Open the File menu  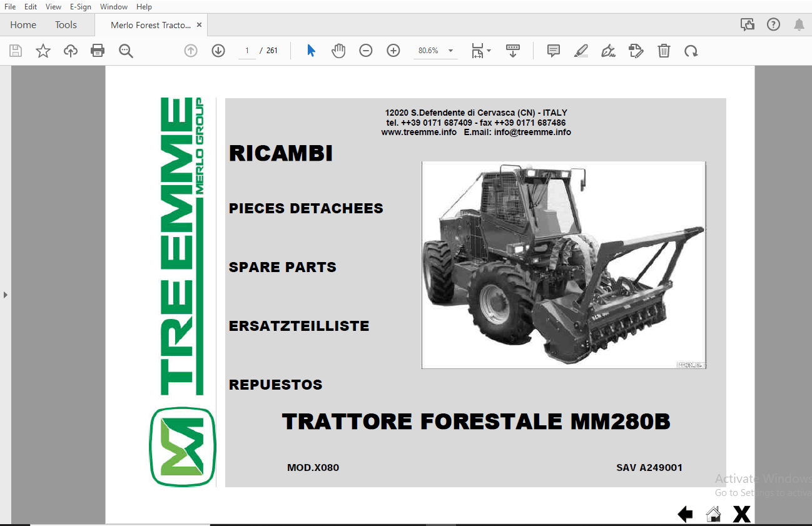10,6
